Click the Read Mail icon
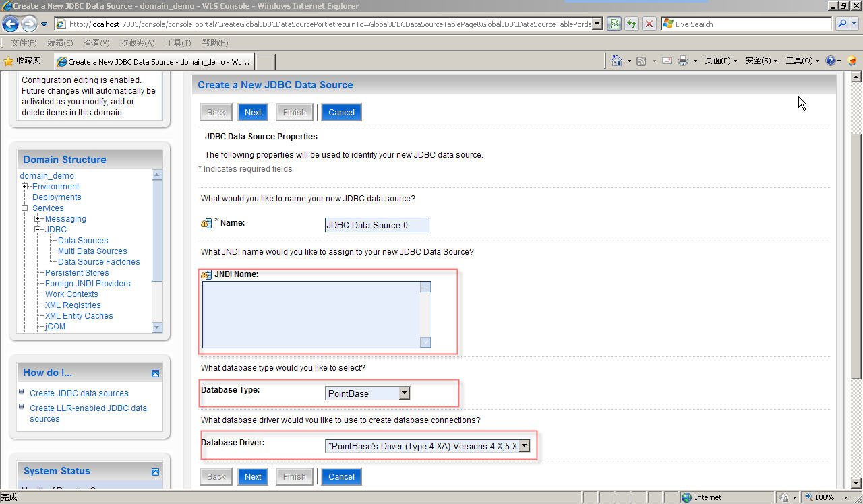The image size is (863, 504). pos(667,61)
